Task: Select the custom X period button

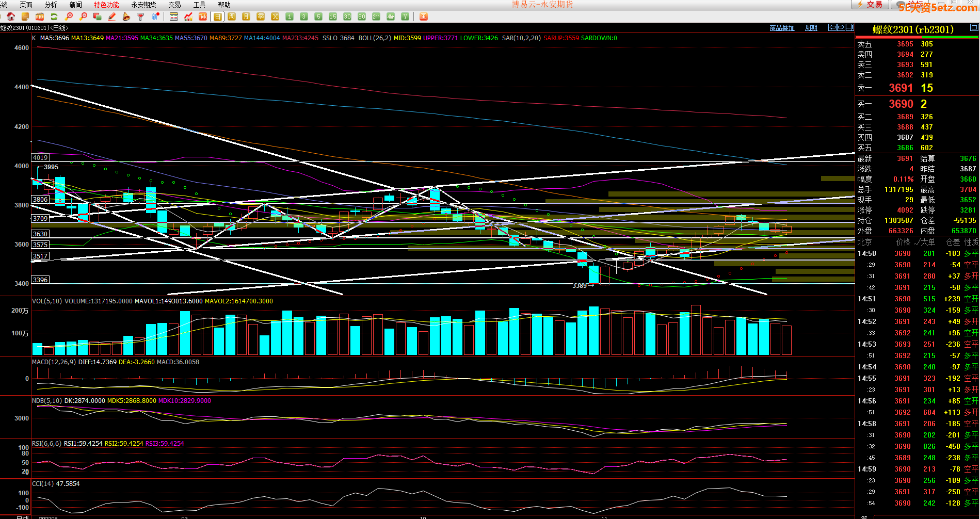Action: click(x=275, y=17)
